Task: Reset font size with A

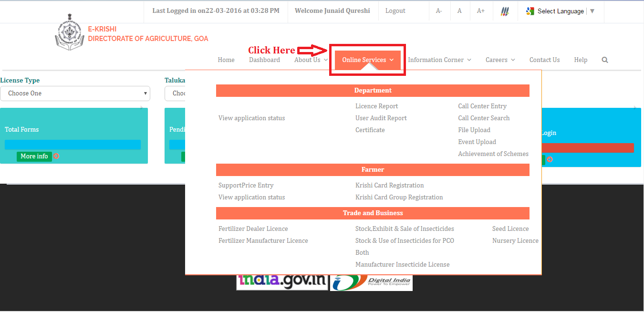Action: tap(459, 11)
